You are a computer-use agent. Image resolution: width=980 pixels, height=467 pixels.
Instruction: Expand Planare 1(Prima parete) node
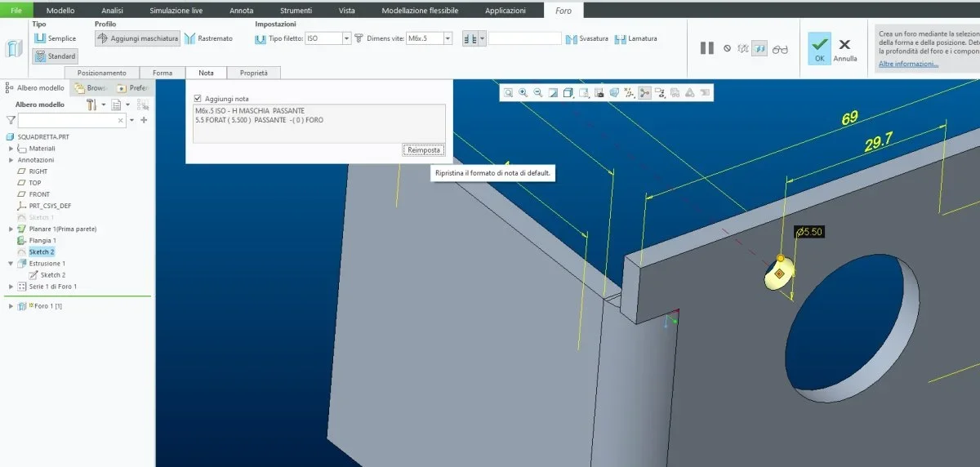[x=11, y=229]
